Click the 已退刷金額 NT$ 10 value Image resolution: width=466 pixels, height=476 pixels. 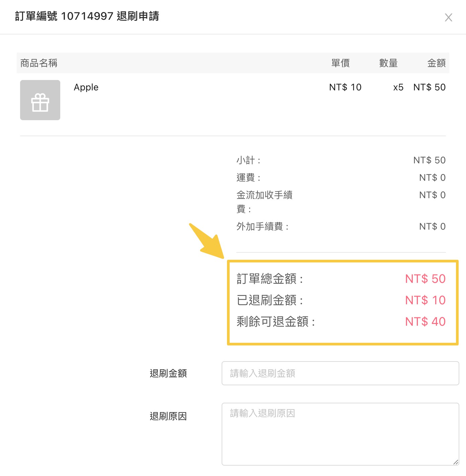425,300
